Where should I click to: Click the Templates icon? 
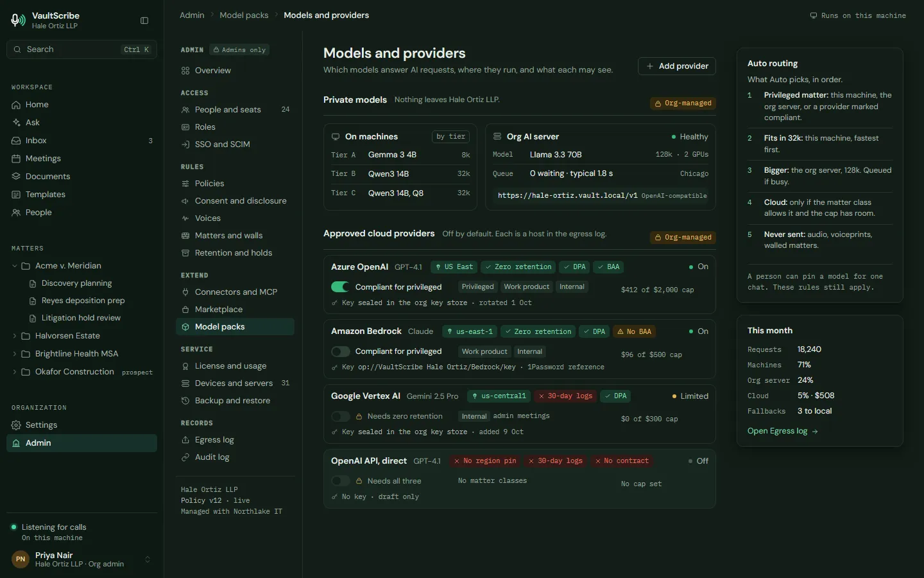(x=16, y=195)
